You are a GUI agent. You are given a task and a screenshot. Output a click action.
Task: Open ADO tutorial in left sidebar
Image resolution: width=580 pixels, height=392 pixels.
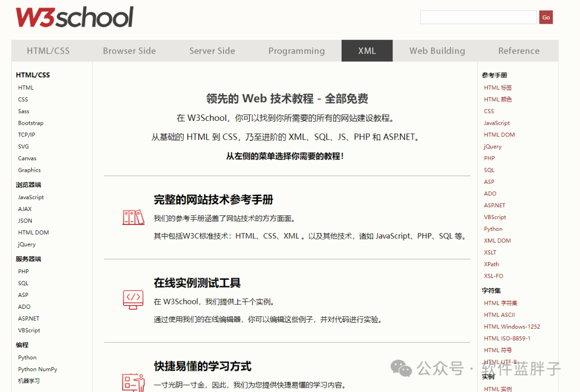(24, 307)
